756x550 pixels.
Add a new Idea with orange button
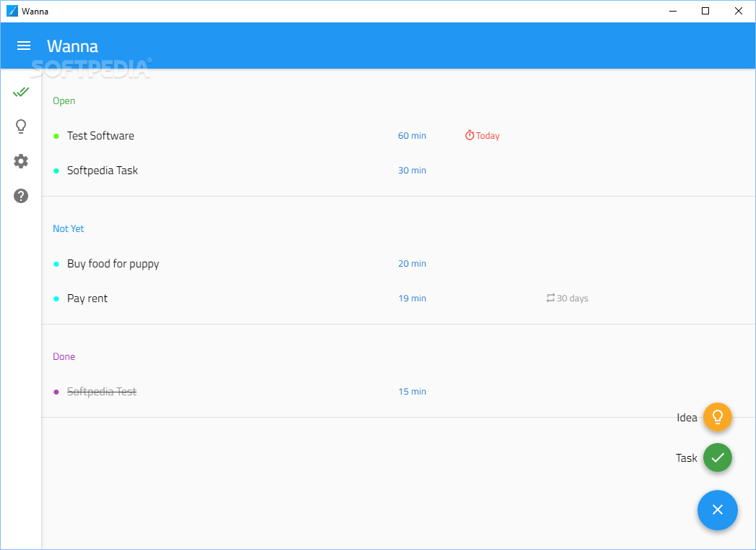point(718,417)
